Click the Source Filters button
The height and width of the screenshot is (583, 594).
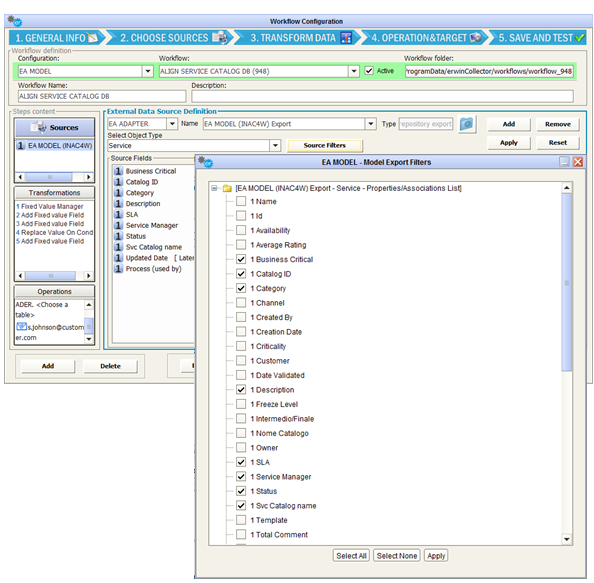point(325,145)
